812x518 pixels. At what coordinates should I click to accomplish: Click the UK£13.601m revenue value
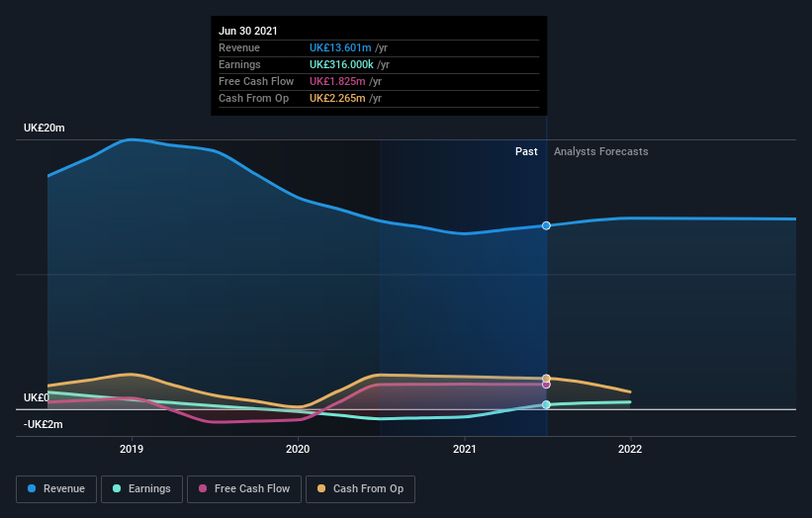(x=340, y=47)
